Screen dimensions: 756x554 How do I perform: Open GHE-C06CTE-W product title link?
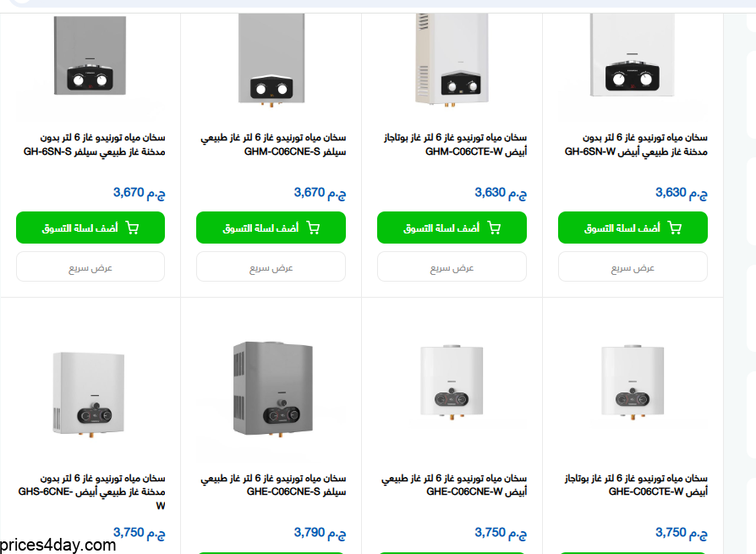click(x=636, y=485)
